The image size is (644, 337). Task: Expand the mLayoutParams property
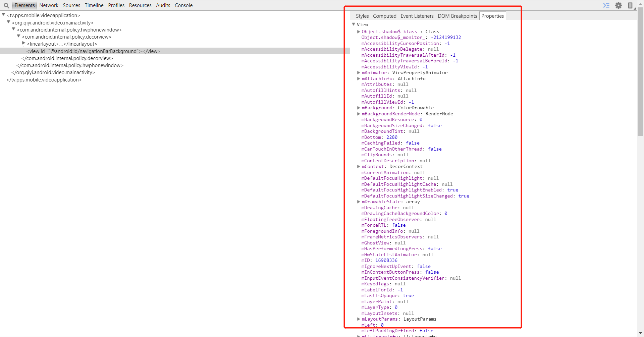(359, 319)
